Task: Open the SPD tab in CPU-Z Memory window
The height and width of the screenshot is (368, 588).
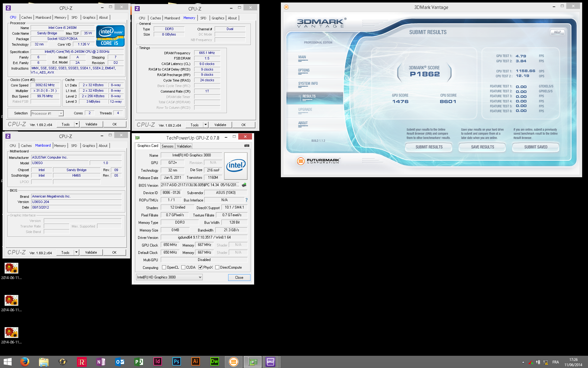Action: coord(203,18)
